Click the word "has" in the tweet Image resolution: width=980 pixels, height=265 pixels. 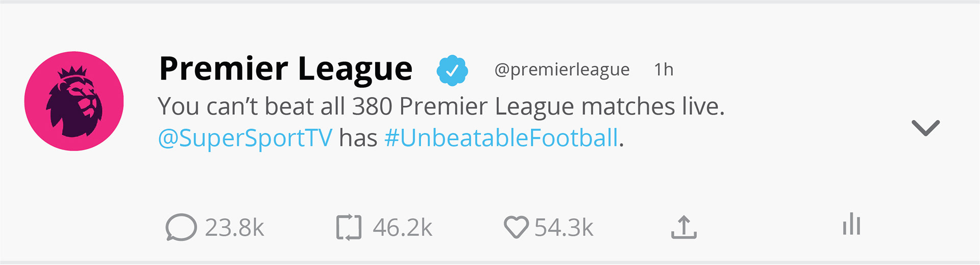pos(358,138)
